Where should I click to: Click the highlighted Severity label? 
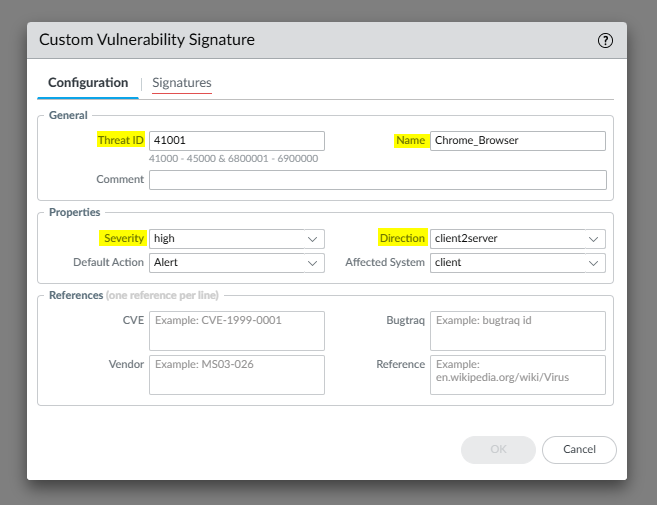123,239
